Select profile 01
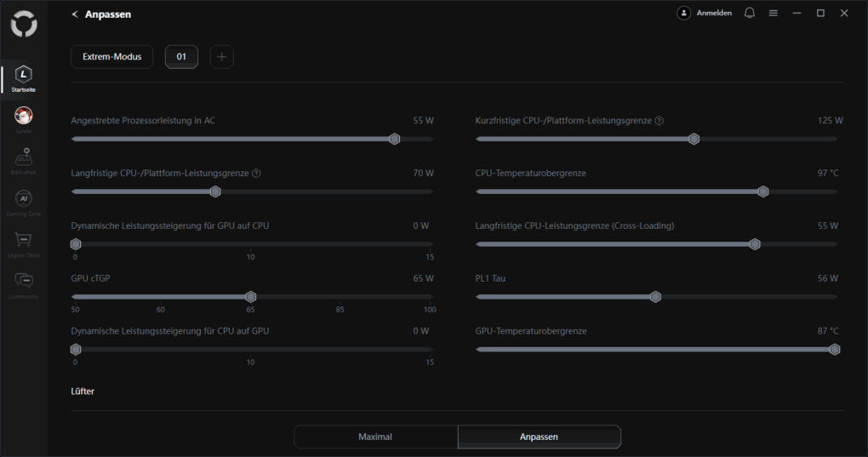This screenshot has height=457, width=868. tap(181, 56)
